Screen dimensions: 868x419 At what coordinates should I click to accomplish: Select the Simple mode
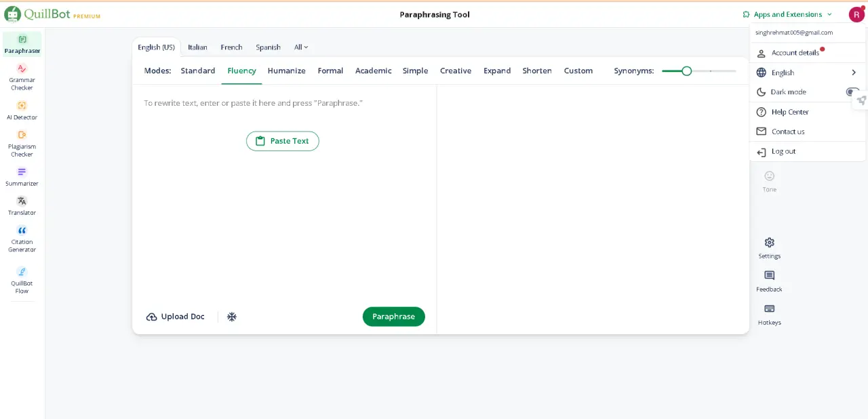pyautogui.click(x=415, y=71)
